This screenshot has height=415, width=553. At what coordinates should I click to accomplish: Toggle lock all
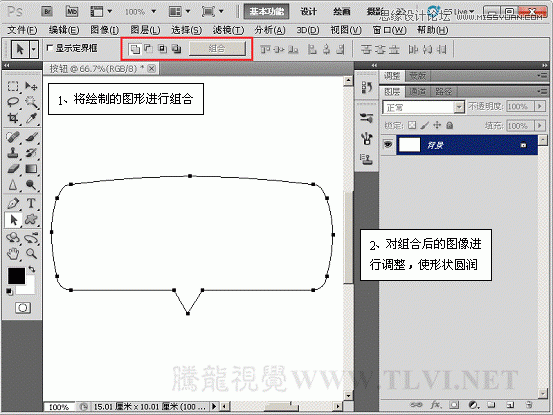click(449, 125)
